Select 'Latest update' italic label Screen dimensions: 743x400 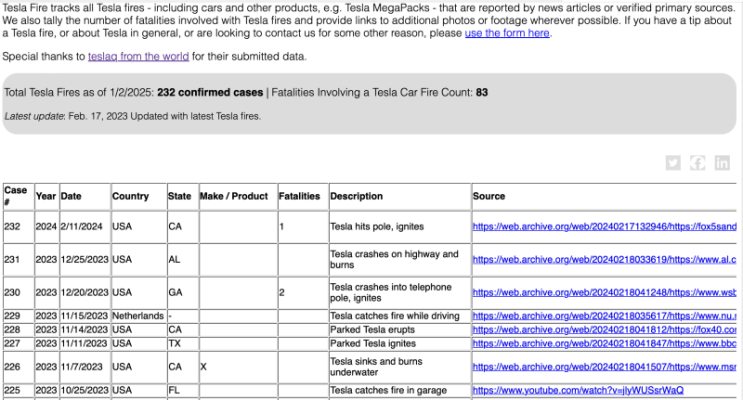pos(35,116)
